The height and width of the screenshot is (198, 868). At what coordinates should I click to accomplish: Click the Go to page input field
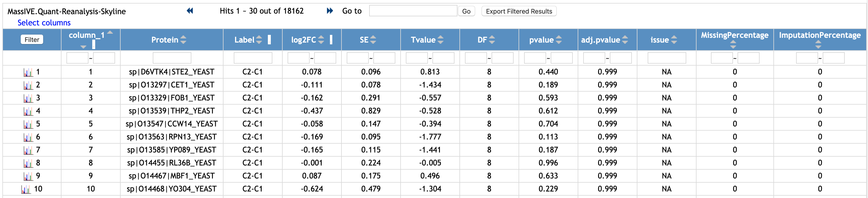413,11
